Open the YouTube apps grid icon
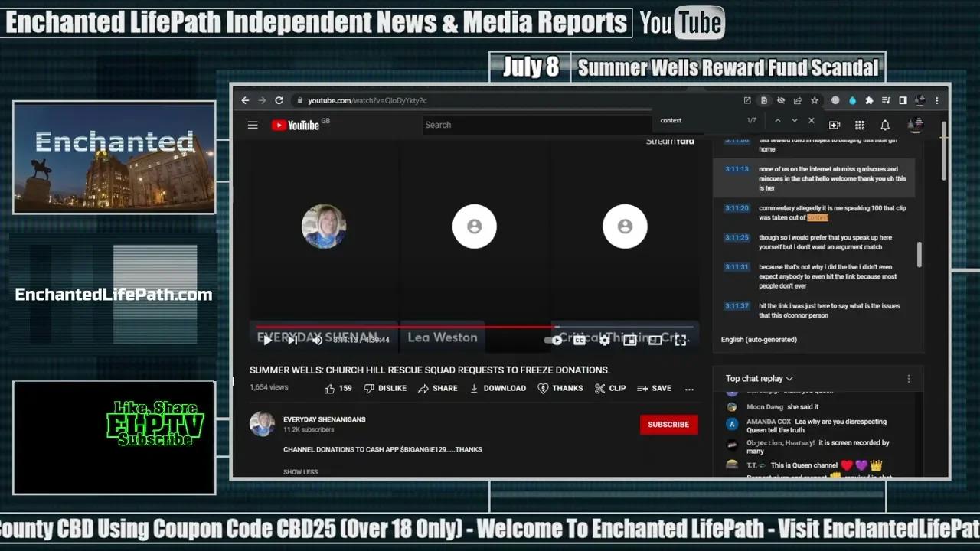Screen dimensions: 980x551 tap(860, 125)
